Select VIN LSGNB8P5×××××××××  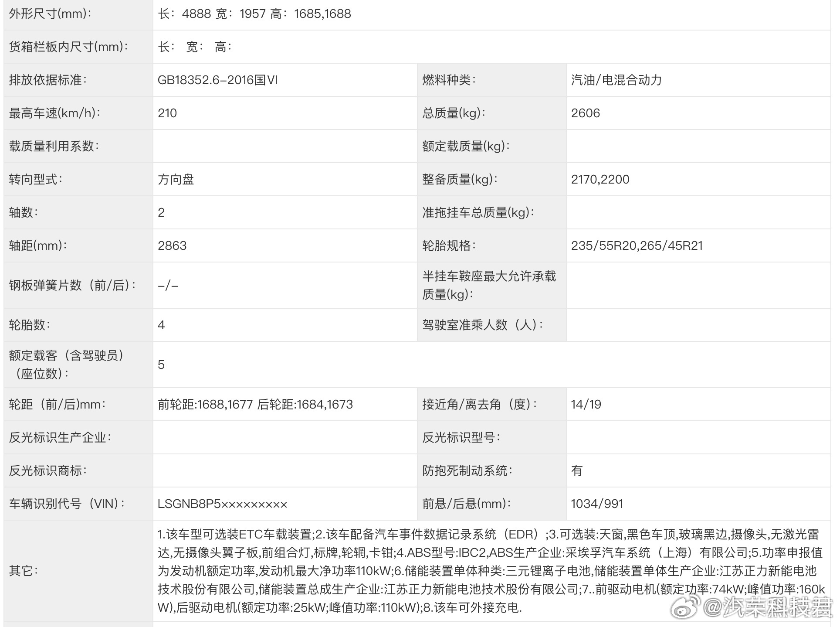[x=223, y=504]
